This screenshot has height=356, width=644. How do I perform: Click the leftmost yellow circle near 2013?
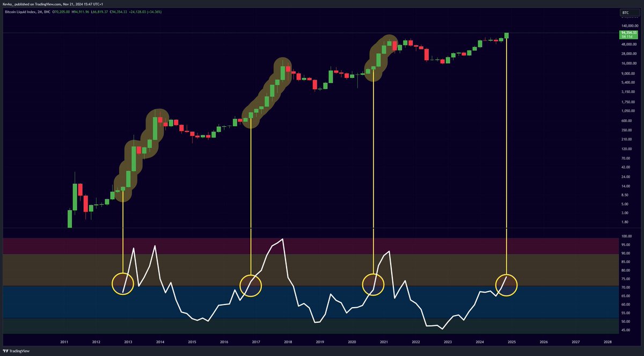coord(123,283)
